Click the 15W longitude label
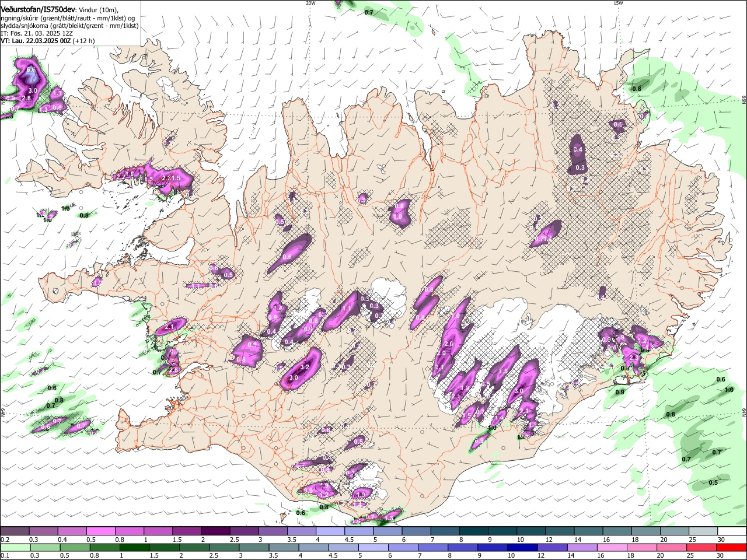This screenshot has width=747, height=560. click(618, 3)
